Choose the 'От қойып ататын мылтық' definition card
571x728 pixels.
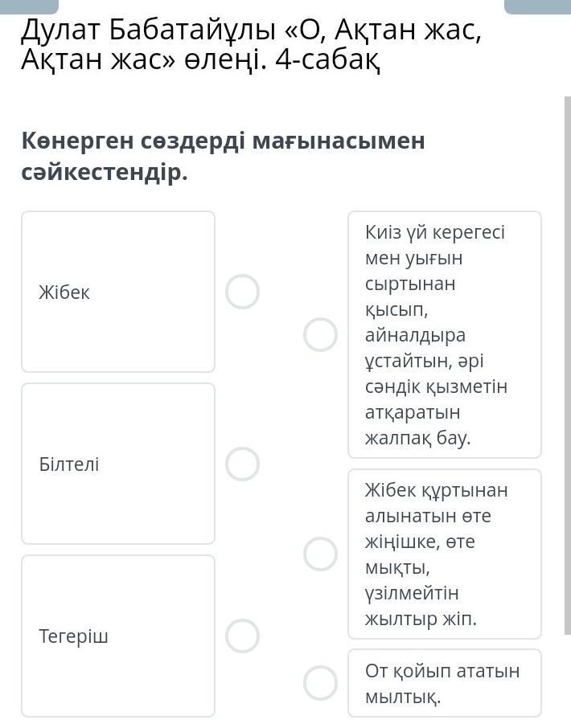pyautogui.click(x=444, y=683)
